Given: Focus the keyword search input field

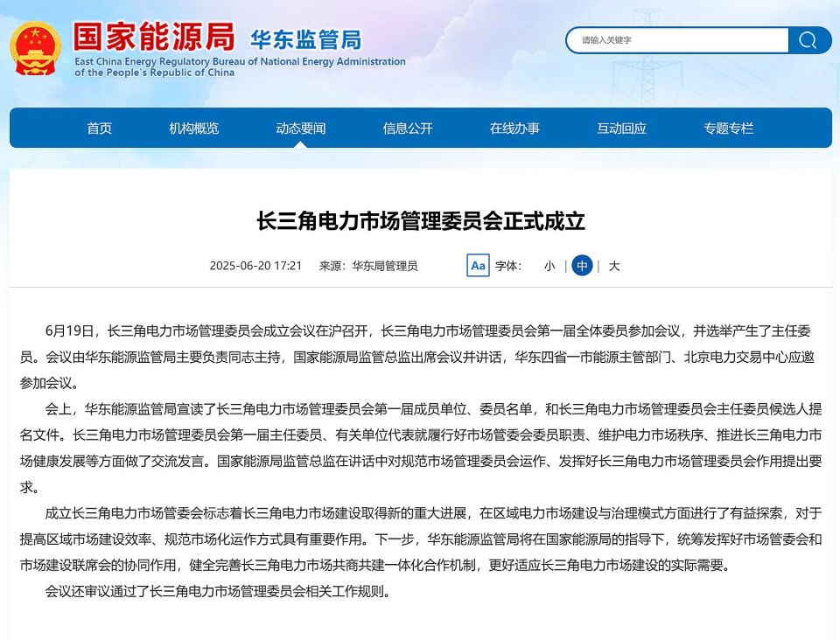Looking at the screenshot, I should click(677, 40).
